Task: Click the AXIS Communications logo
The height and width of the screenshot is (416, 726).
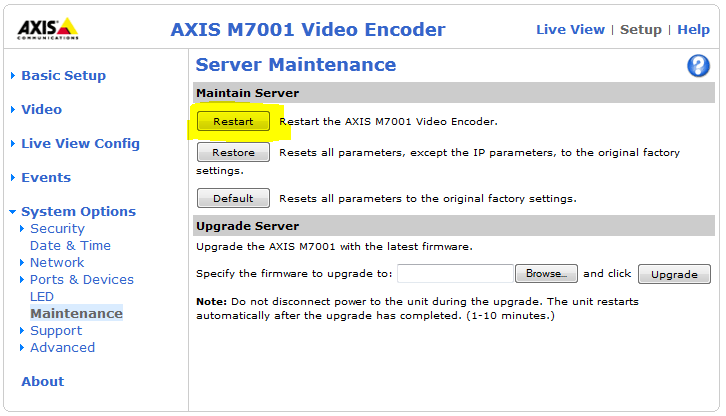Action: coord(47,29)
